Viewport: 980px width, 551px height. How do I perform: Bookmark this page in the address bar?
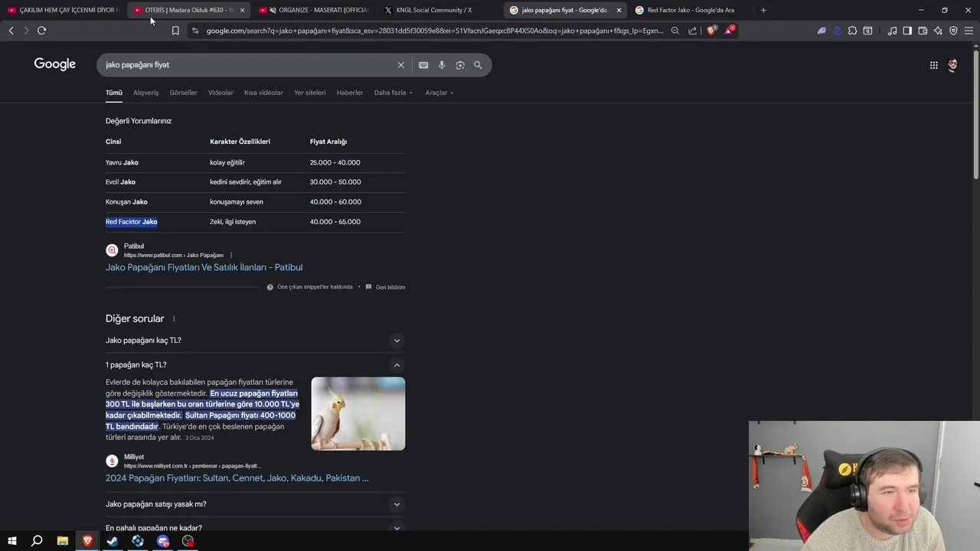[x=175, y=31]
